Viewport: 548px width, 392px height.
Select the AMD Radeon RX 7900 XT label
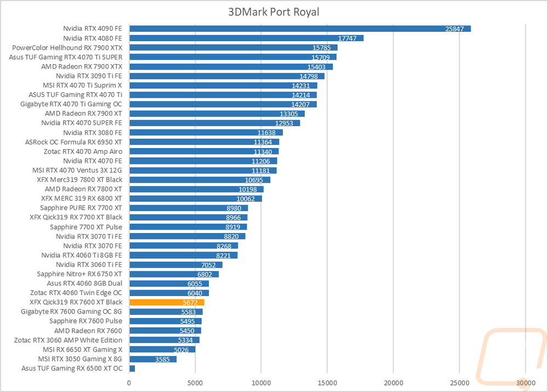click(83, 113)
